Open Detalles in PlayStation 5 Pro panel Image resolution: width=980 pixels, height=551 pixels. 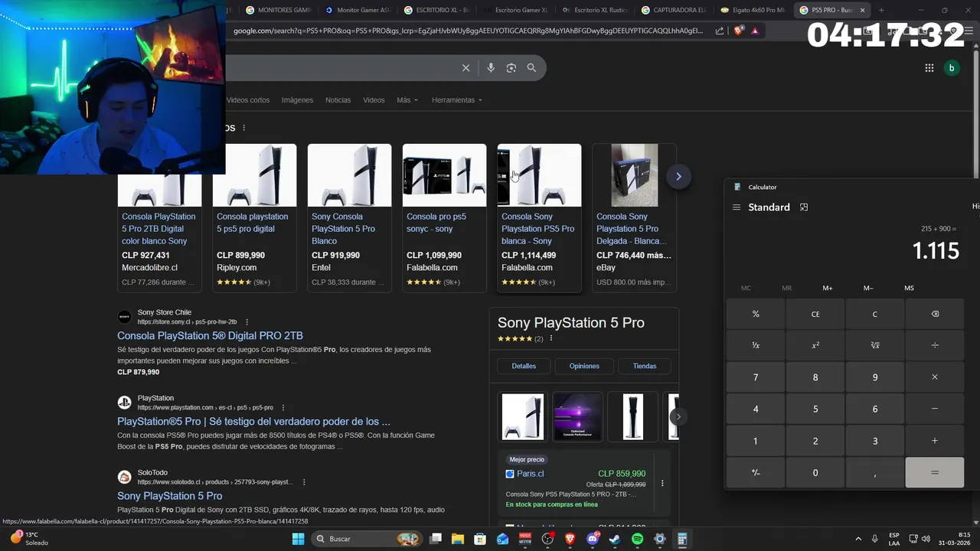point(524,366)
